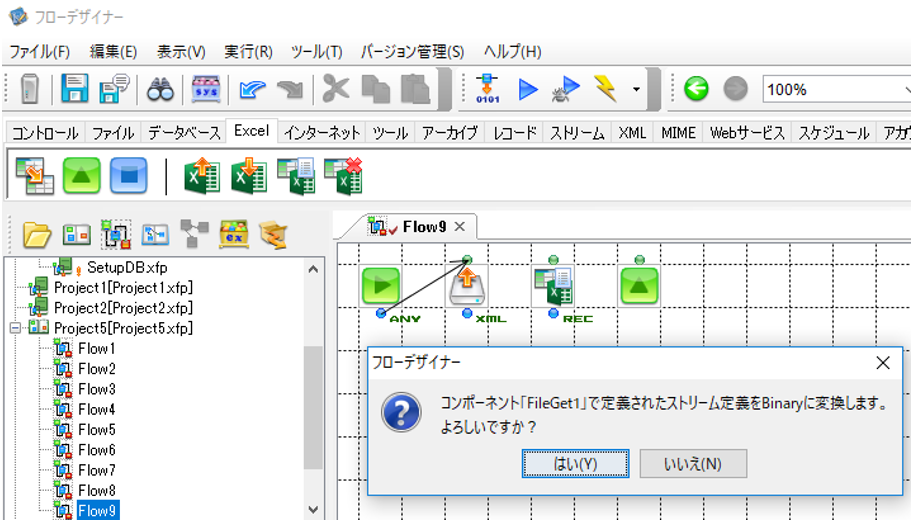The height and width of the screenshot is (521, 914).
Task: Select Flow5 in the project tree
Action: 97,430
